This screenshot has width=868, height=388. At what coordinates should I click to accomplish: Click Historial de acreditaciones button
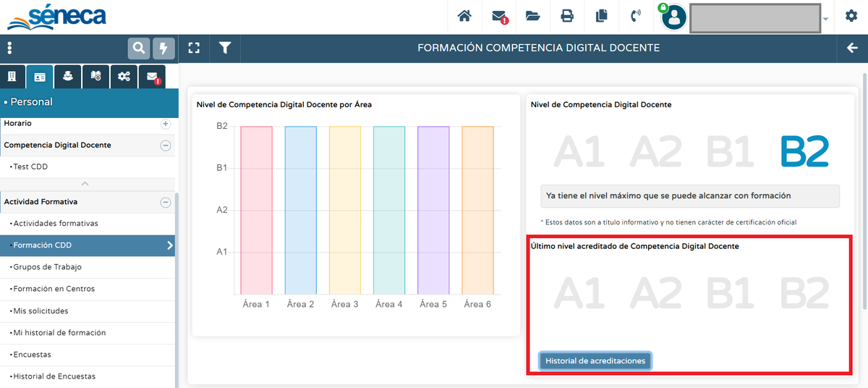pyautogui.click(x=595, y=360)
